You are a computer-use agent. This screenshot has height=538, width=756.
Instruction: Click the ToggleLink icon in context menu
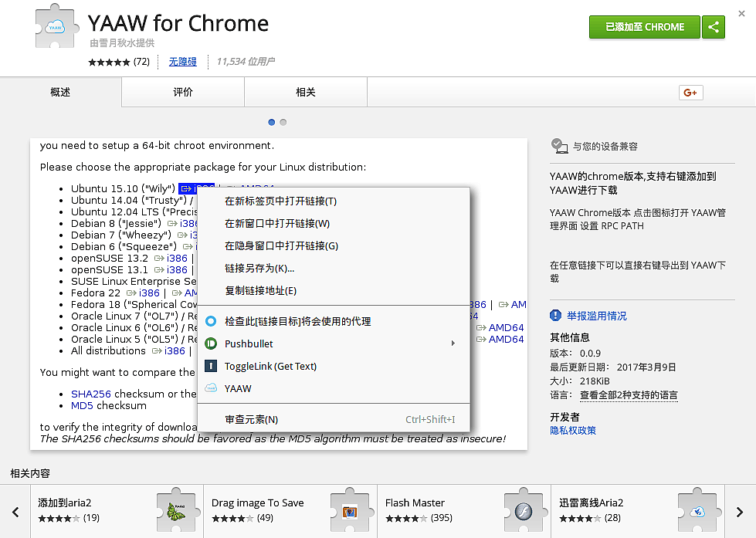coord(211,366)
